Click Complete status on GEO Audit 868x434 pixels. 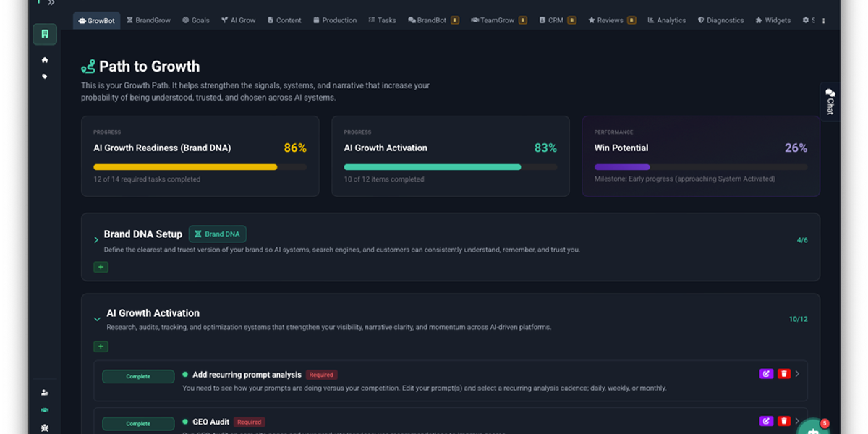click(138, 423)
